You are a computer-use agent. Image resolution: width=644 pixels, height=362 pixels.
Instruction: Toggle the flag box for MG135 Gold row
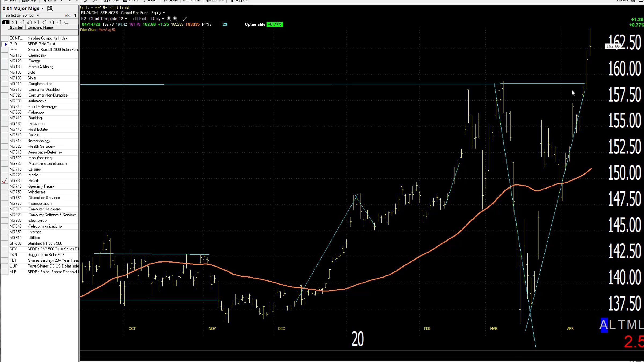5,72
